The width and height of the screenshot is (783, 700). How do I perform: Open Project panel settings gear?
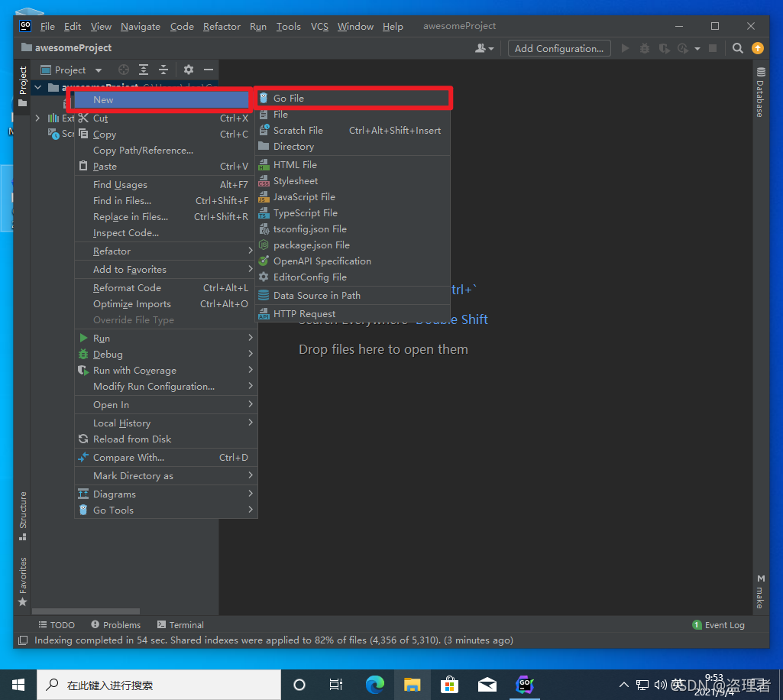pos(188,70)
